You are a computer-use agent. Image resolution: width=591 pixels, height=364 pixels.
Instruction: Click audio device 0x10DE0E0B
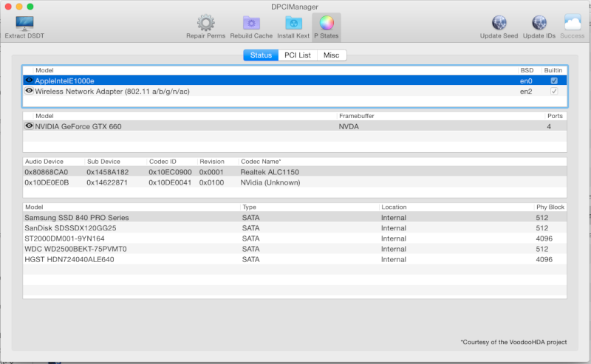click(x=47, y=183)
